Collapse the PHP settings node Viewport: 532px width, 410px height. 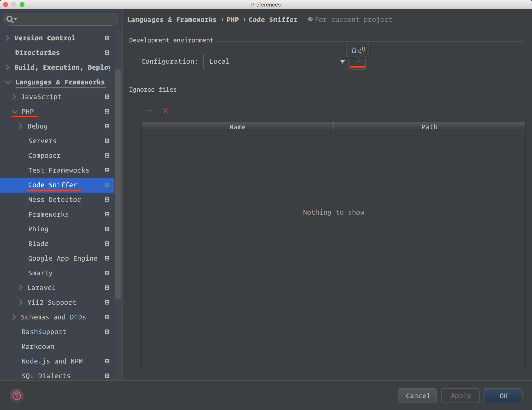pos(15,112)
